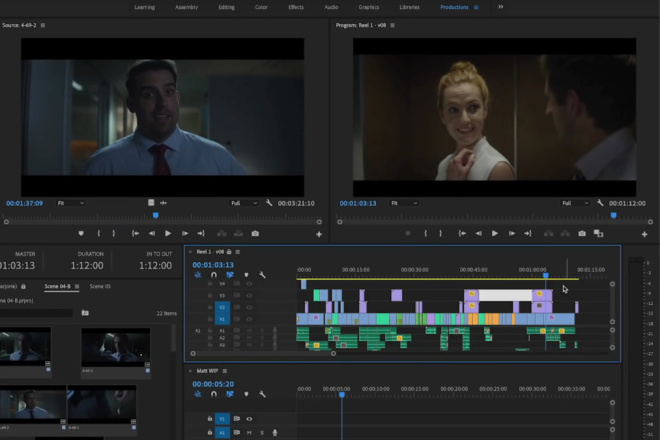The width and height of the screenshot is (660, 440).
Task: Mark In point in Source monitor
Action: [x=98, y=234]
